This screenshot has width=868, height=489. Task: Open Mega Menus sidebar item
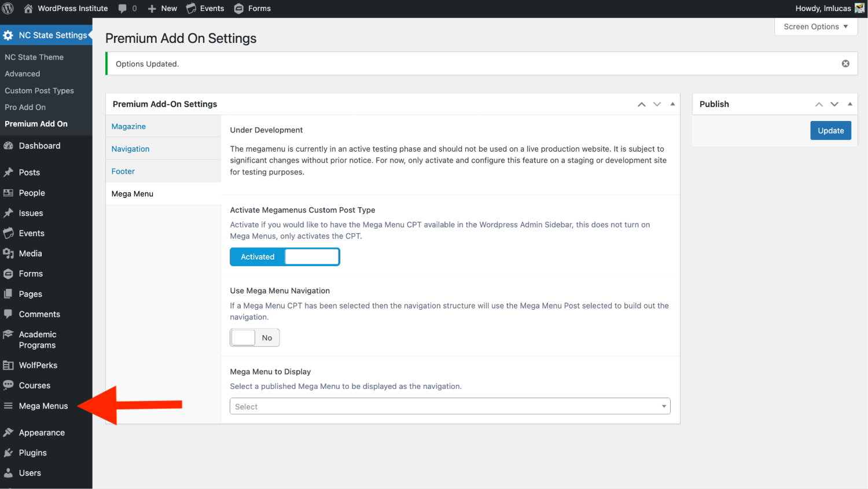[x=43, y=406]
